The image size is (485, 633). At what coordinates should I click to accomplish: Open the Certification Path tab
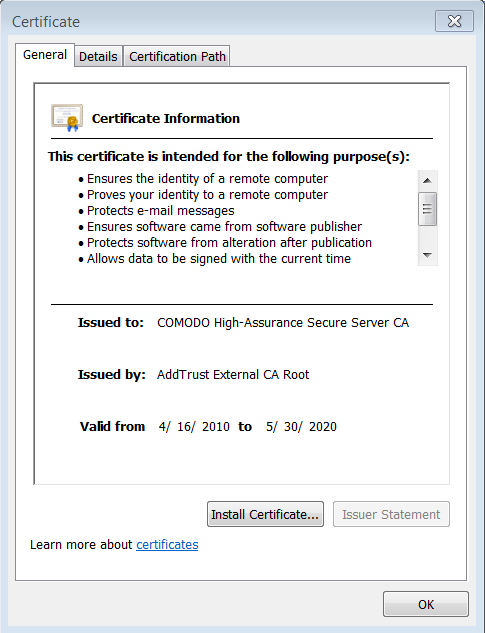click(177, 57)
